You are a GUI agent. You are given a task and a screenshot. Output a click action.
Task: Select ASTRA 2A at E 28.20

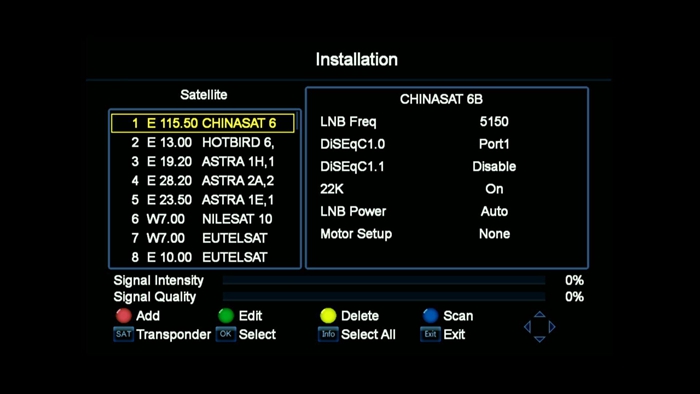(203, 181)
